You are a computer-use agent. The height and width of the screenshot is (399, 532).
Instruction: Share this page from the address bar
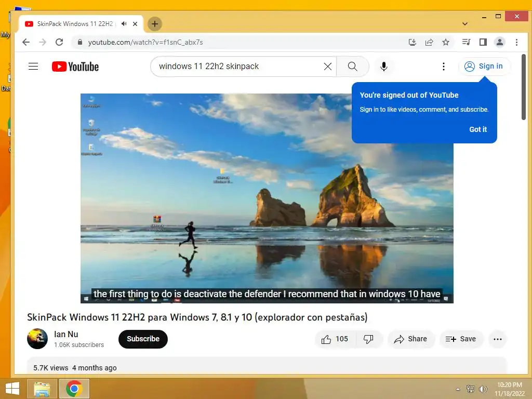(429, 42)
